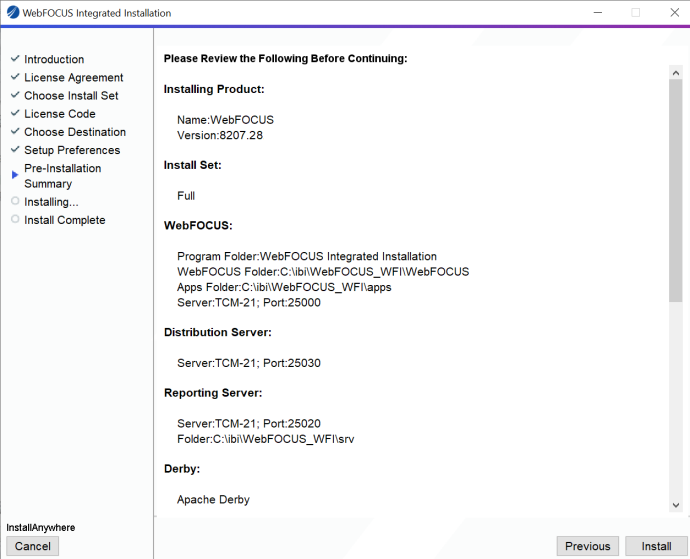Click the Port:25030 distribution server line

click(249, 363)
